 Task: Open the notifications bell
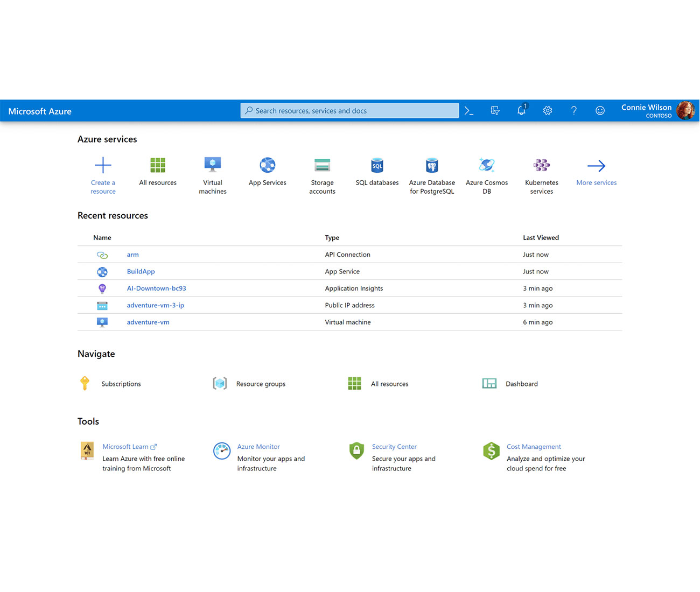(x=521, y=110)
